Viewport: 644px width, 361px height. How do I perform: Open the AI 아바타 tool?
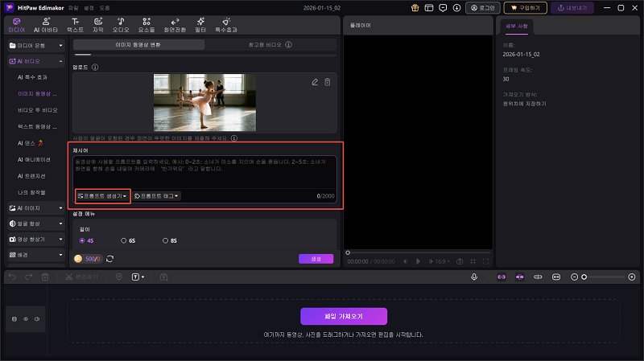coord(46,25)
